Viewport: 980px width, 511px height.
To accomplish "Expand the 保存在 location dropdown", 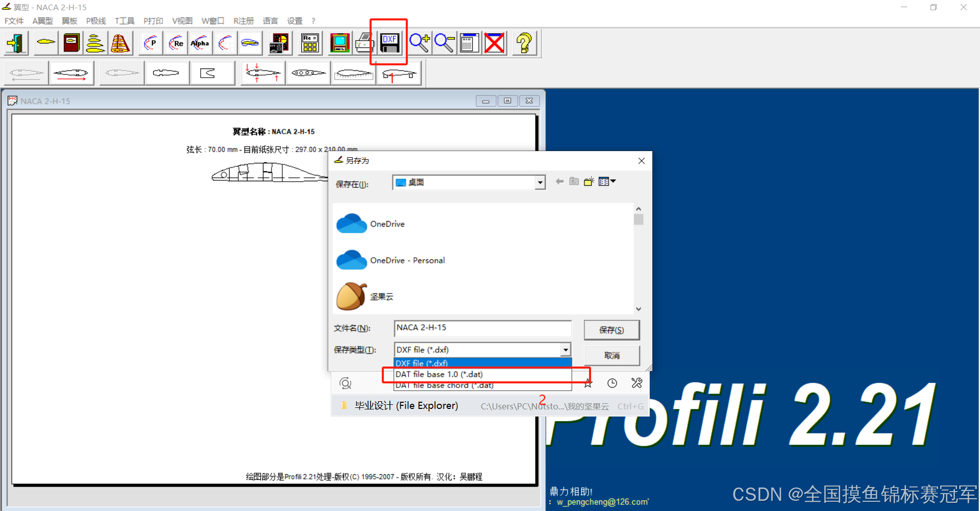I will [540, 182].
